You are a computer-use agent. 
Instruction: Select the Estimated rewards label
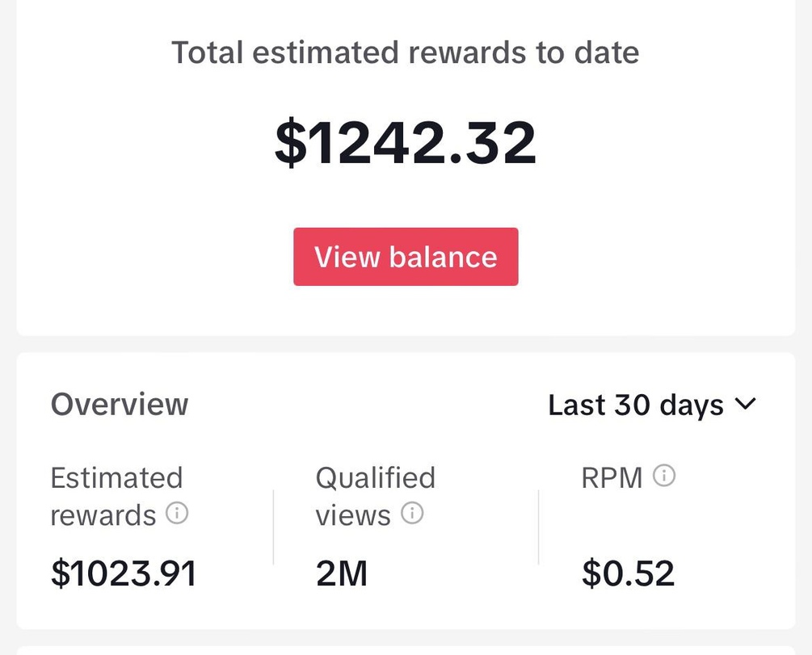[x=116, y=496]
